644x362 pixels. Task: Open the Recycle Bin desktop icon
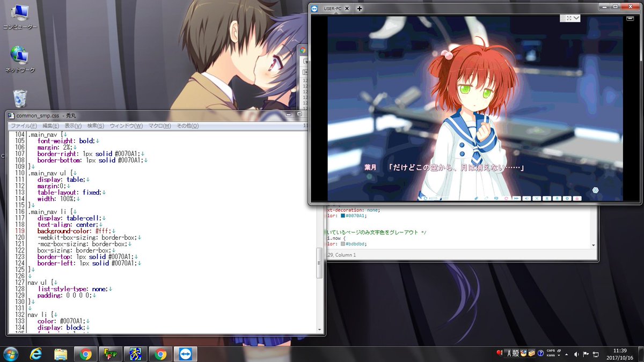tap(20, 98)
